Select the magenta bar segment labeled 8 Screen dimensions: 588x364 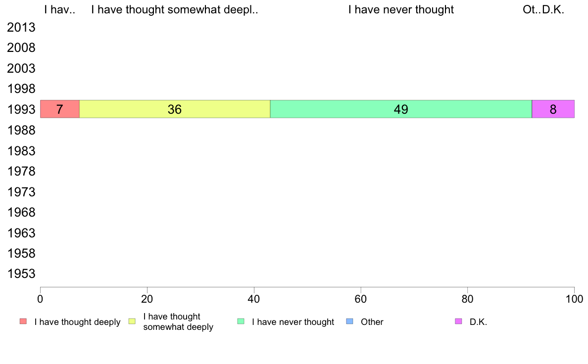553,109
